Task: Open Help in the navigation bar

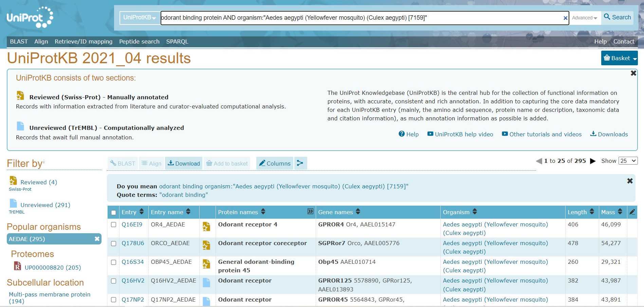Action: point(600,41)
